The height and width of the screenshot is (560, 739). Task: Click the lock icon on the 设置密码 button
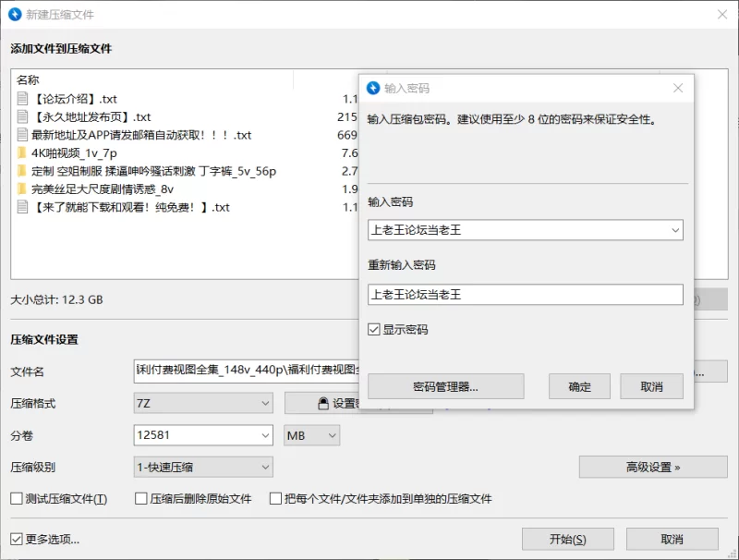[323, 404]
